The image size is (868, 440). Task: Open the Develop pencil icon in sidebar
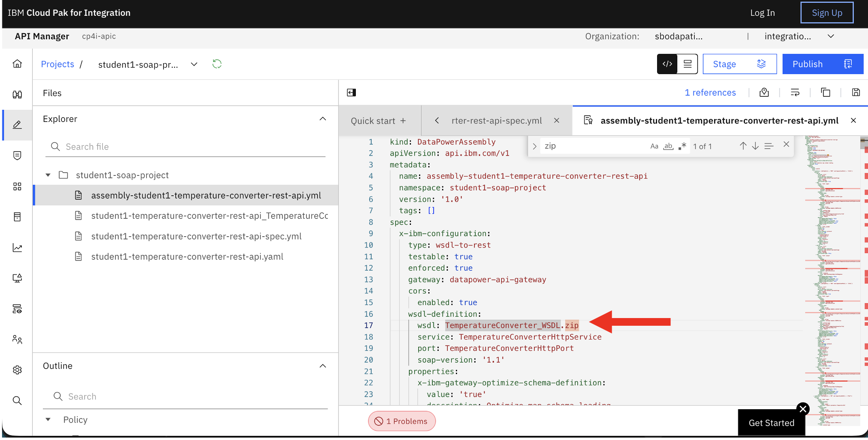click(x=17, y=125)
